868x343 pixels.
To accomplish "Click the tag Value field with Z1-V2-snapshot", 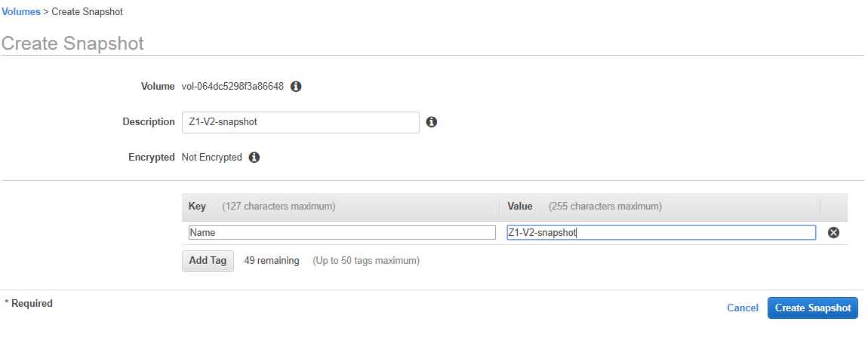I will tap(661, 233).
